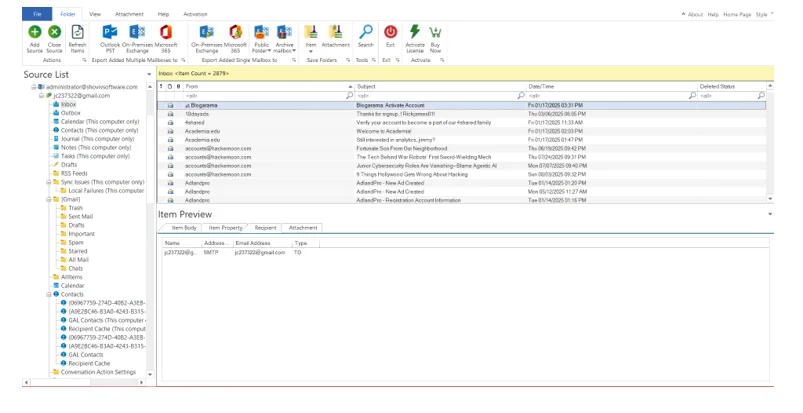Click search icon in Date/Time filter
This screenshot has height=413, width=803.
(x=692, y=96)
